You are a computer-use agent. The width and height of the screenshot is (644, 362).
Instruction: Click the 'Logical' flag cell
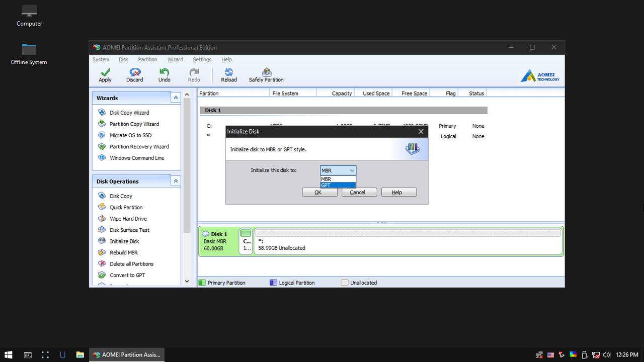pos(448,136)
